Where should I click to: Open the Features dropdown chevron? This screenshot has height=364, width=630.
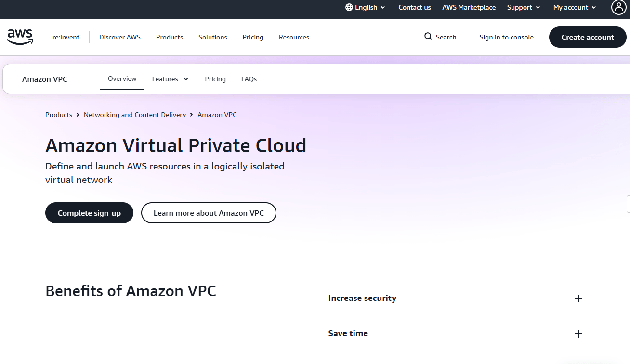coord(186,79)
